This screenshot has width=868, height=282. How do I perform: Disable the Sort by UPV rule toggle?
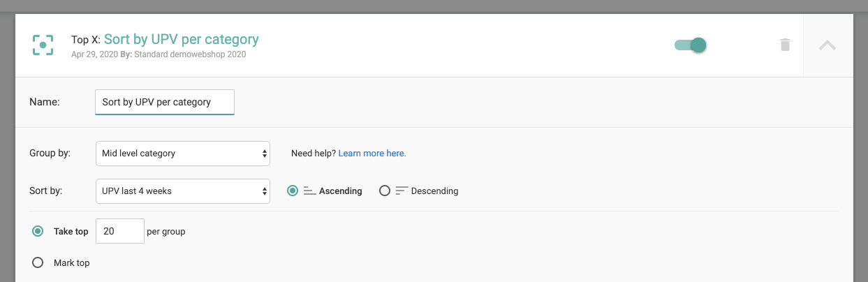[x=691, y=45]
